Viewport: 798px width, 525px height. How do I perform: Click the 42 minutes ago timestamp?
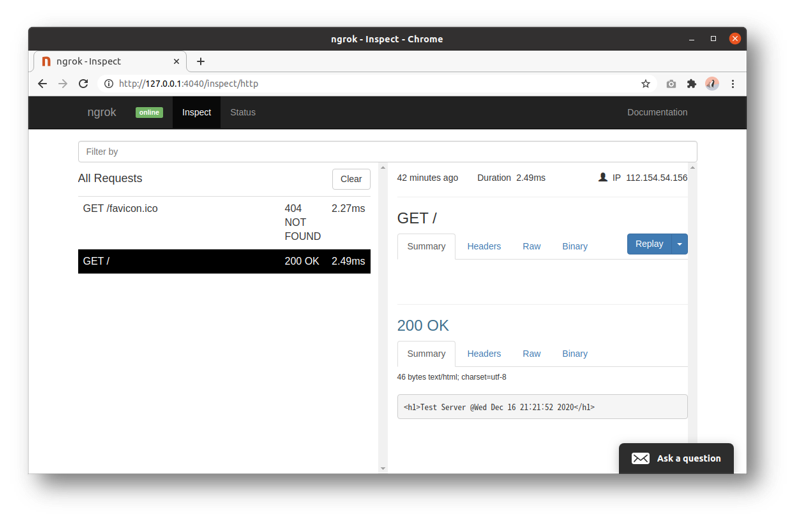(428, 178)
